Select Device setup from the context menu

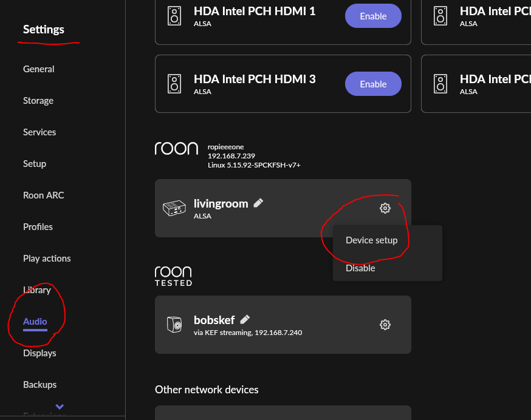(371, 240)
